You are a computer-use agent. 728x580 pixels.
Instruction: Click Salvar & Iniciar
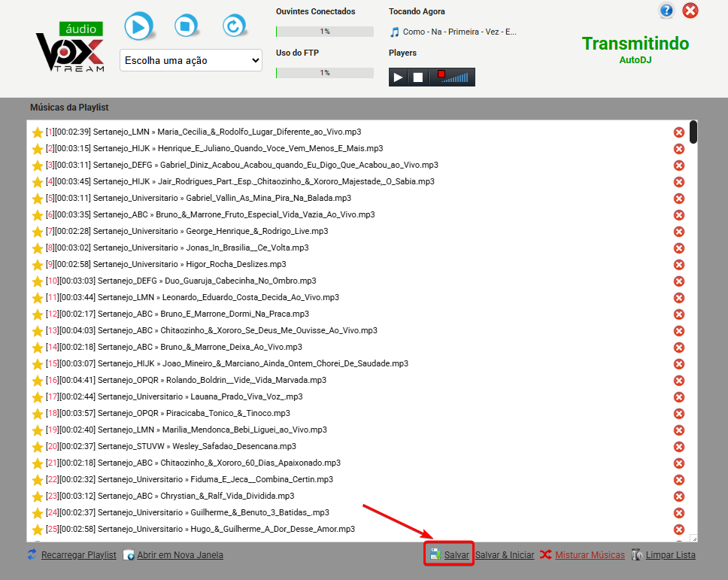click(x=504, y=555)
